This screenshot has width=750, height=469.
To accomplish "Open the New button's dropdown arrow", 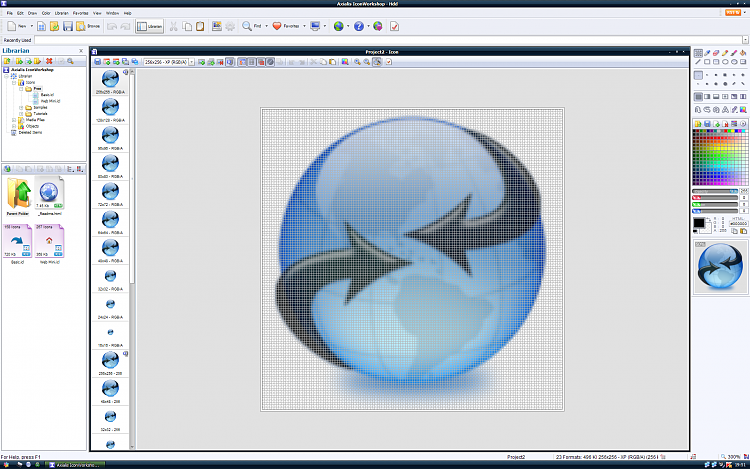I will tap(32, 26).
